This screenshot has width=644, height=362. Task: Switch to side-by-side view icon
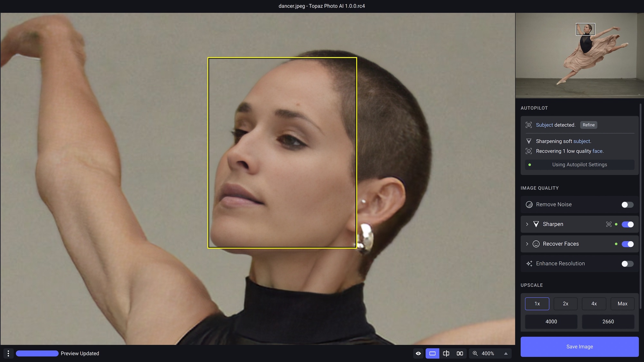(460, 353)
